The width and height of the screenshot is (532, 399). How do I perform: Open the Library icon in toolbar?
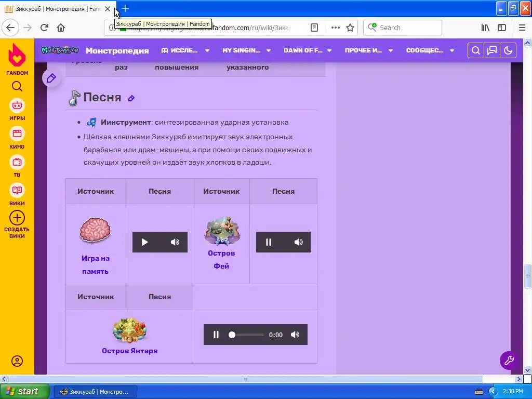(485, 28)
